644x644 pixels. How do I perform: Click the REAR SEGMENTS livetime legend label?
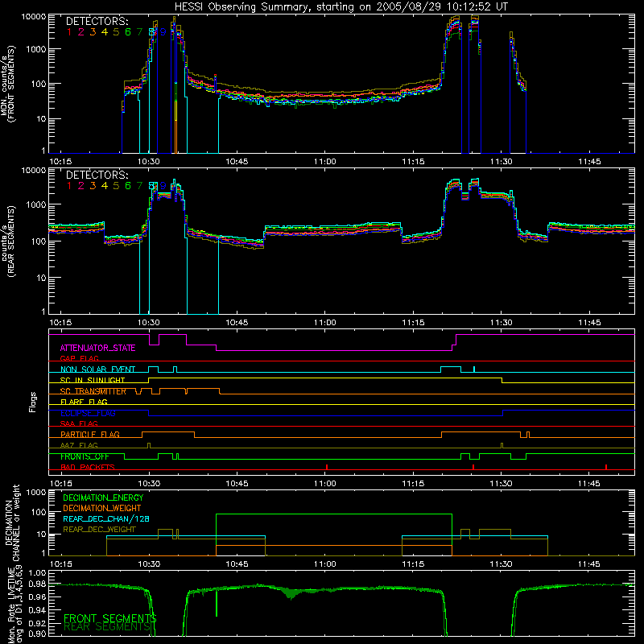pyautogui.click(x=108, y=627)
